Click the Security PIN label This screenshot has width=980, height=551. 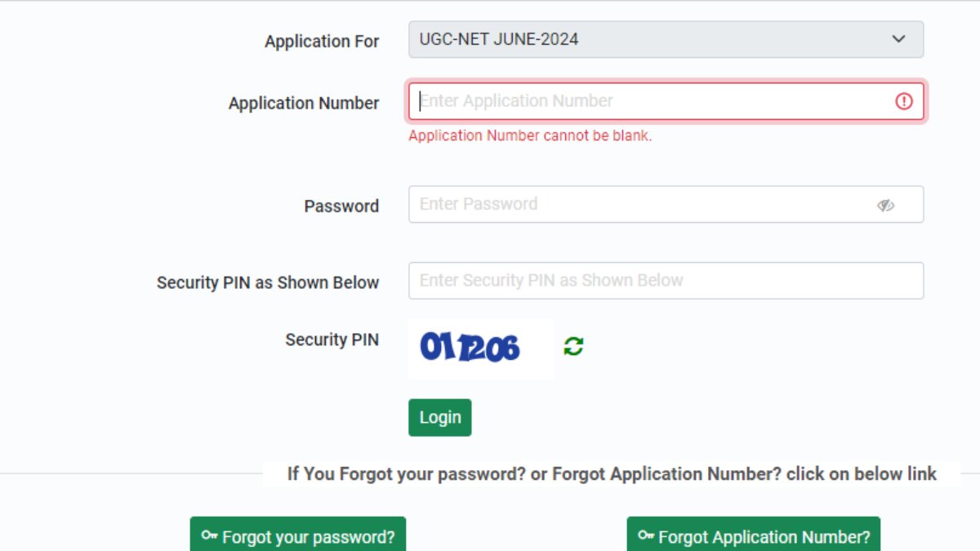tap(332, 339)
